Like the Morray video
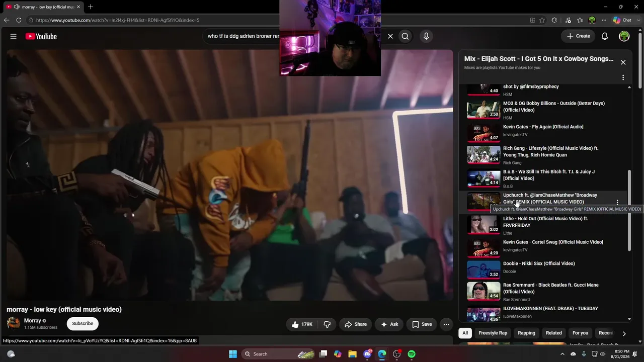 (302, 324)
